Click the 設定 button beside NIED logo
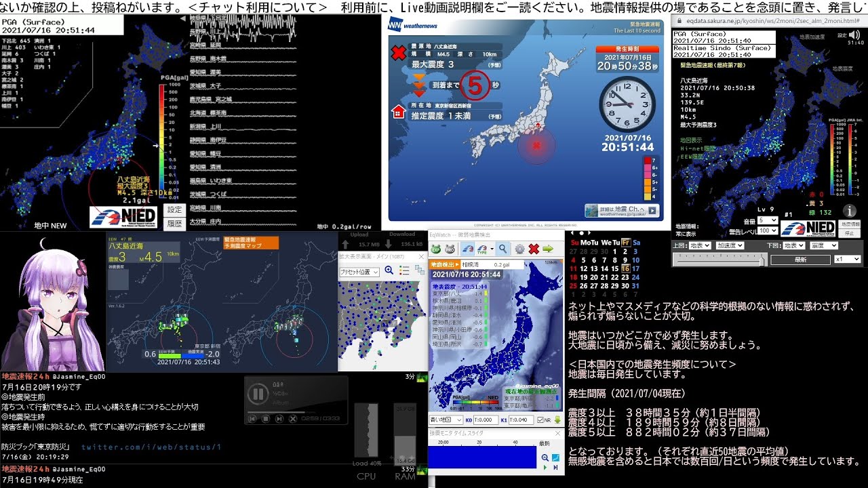Screen dimensions: 868x488 [x=174, y=210]
